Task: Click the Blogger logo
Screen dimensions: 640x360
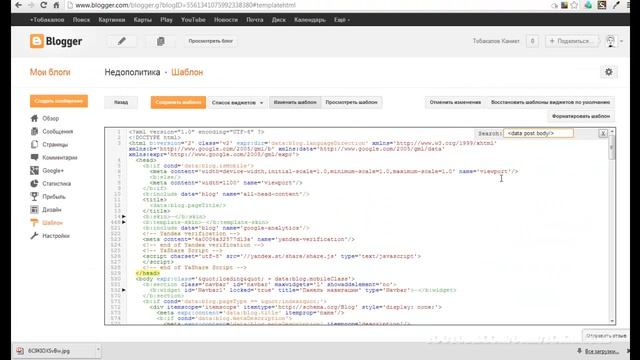Action: [x=56, y=41]
